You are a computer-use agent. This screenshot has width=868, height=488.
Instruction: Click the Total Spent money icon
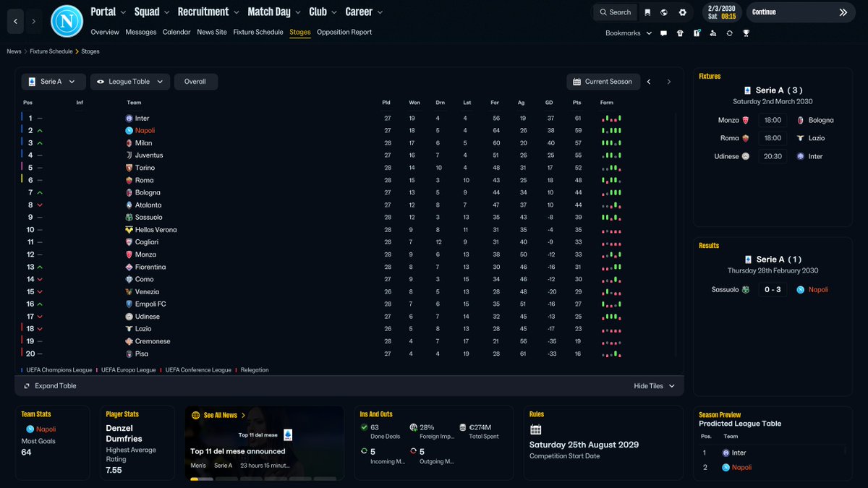pos(463,427)
